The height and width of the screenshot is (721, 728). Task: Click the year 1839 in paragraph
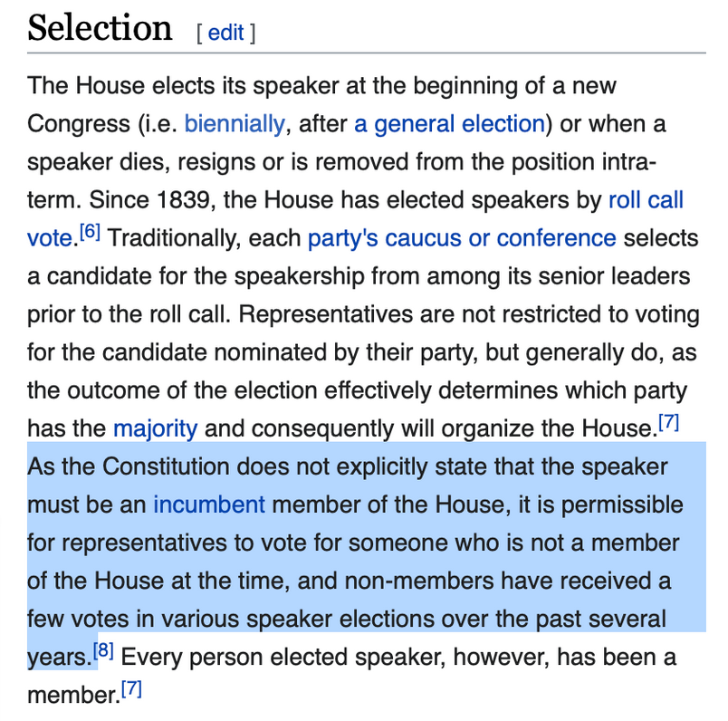point(183,200)
